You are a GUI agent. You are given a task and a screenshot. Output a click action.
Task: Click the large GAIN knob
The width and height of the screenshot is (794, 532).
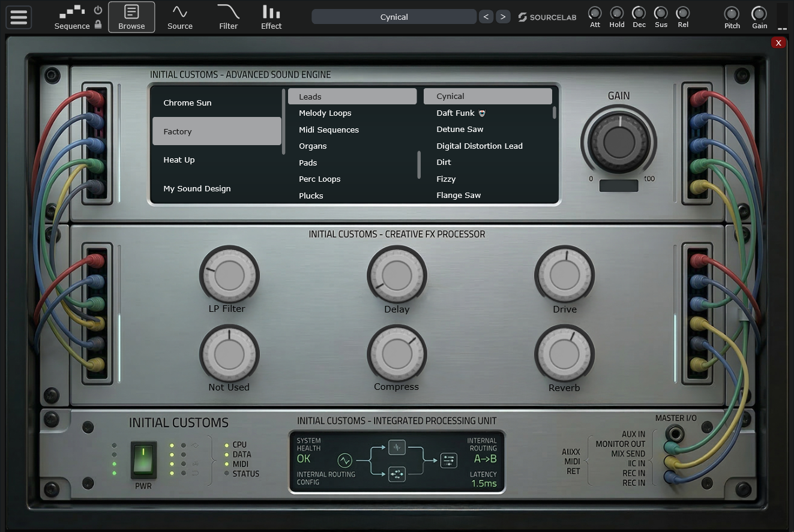point(618,142)
